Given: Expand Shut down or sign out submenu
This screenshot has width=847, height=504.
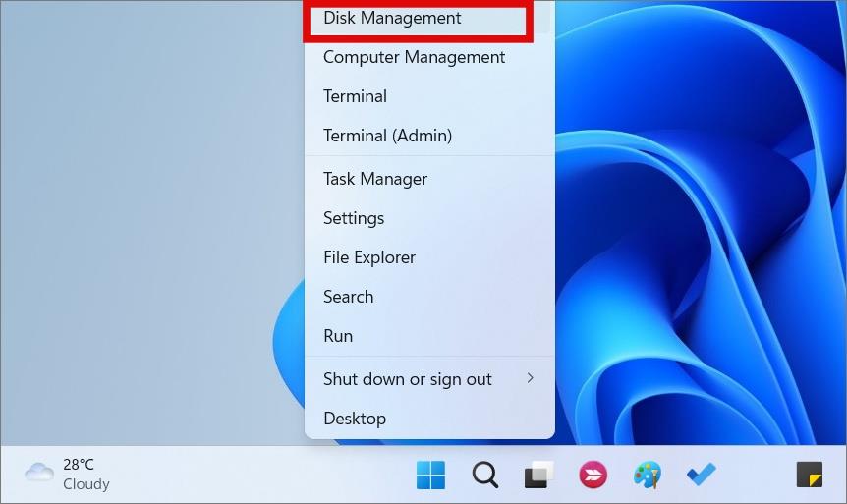Looking at the screenshot, I should 429,379.
